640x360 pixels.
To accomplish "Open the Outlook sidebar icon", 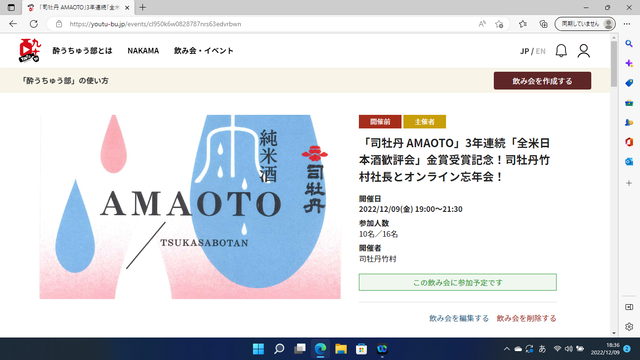I will (x=629, y=162).
